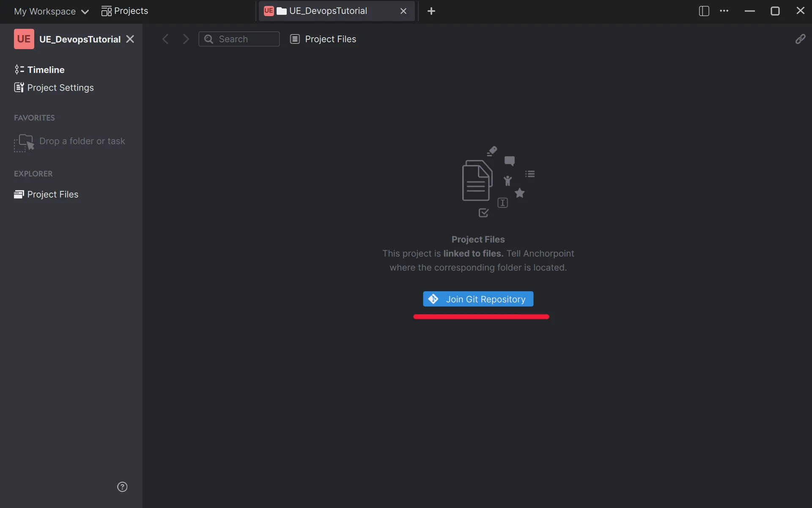Screen dimensions: 812x508
Task: Click the help question mark icon
Action: [122, 487]
